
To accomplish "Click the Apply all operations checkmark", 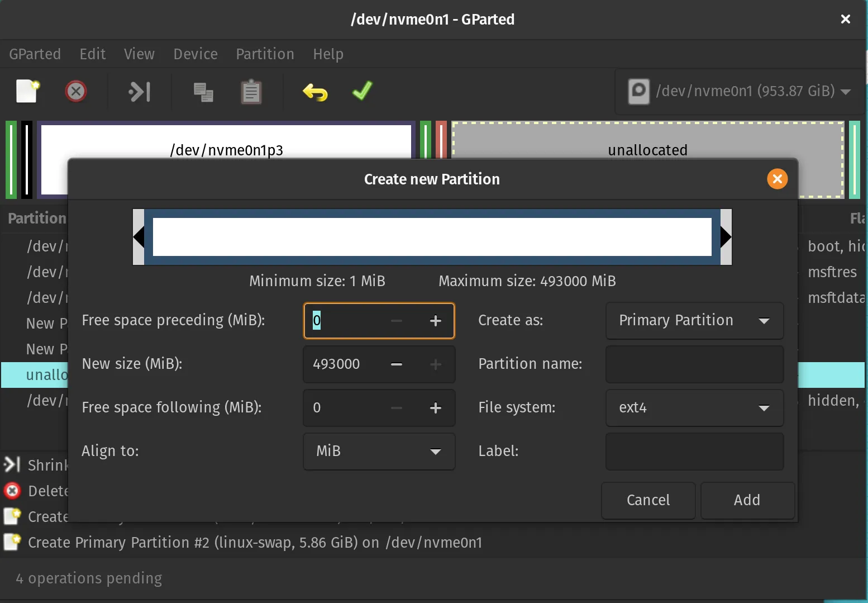I will coord(363,91).
